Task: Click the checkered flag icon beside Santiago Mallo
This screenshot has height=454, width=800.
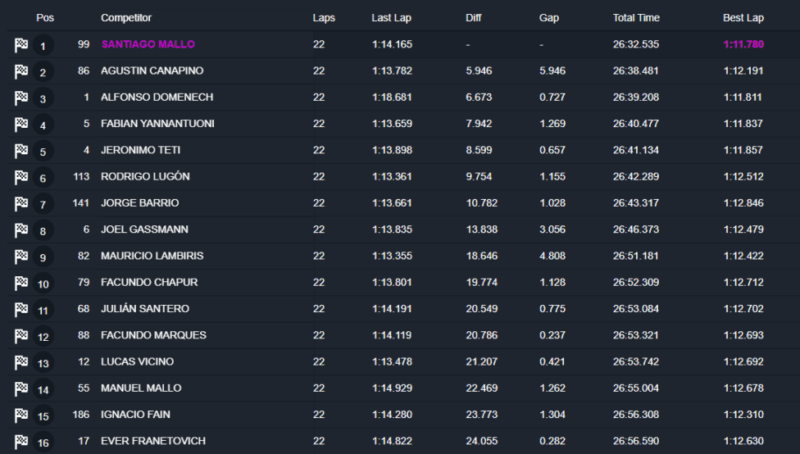Action: (20, 45)
